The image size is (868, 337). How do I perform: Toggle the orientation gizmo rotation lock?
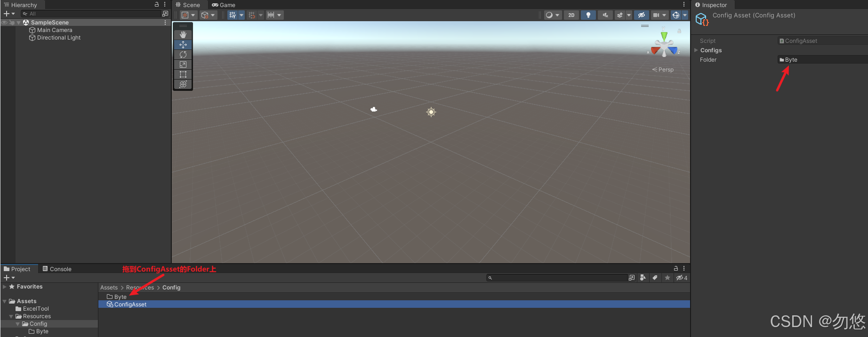pyautogui.click(x=679, y=31)
